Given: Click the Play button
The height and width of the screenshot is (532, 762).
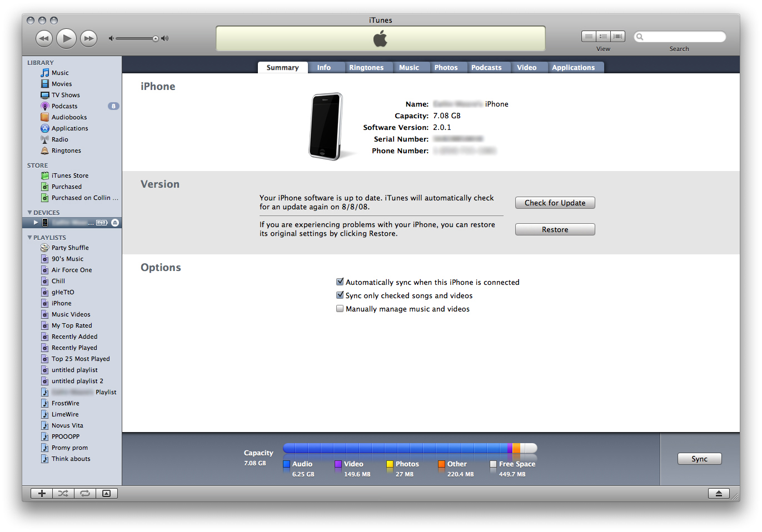Looking at the screenshot, I should point(67,38).
